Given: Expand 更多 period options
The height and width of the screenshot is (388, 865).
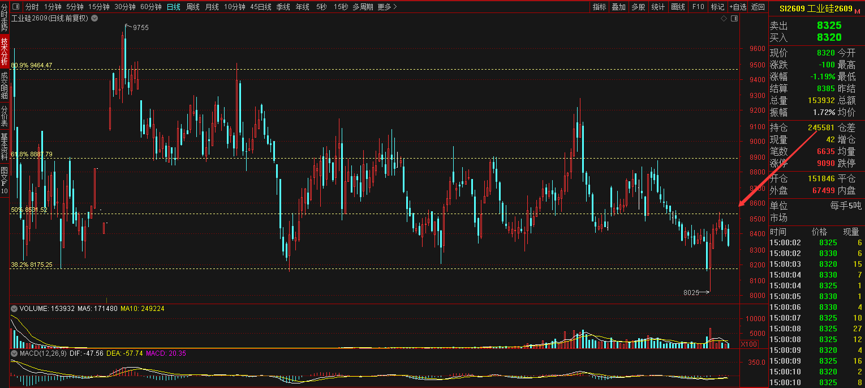Looking at the screenshot, I should [x=387, y=7].
